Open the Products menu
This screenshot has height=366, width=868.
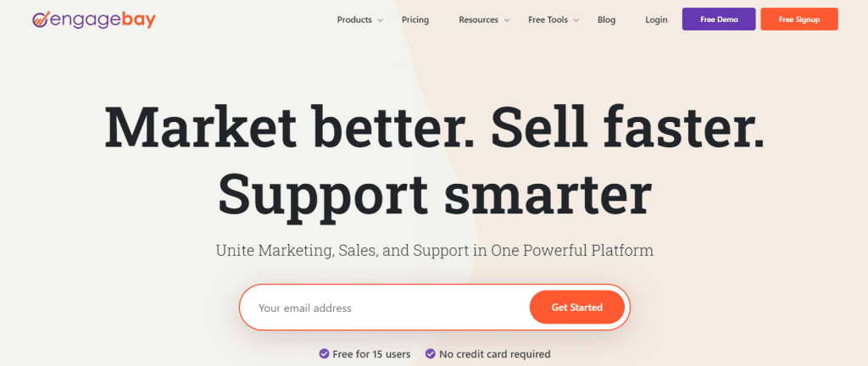[x=354, y=19]
